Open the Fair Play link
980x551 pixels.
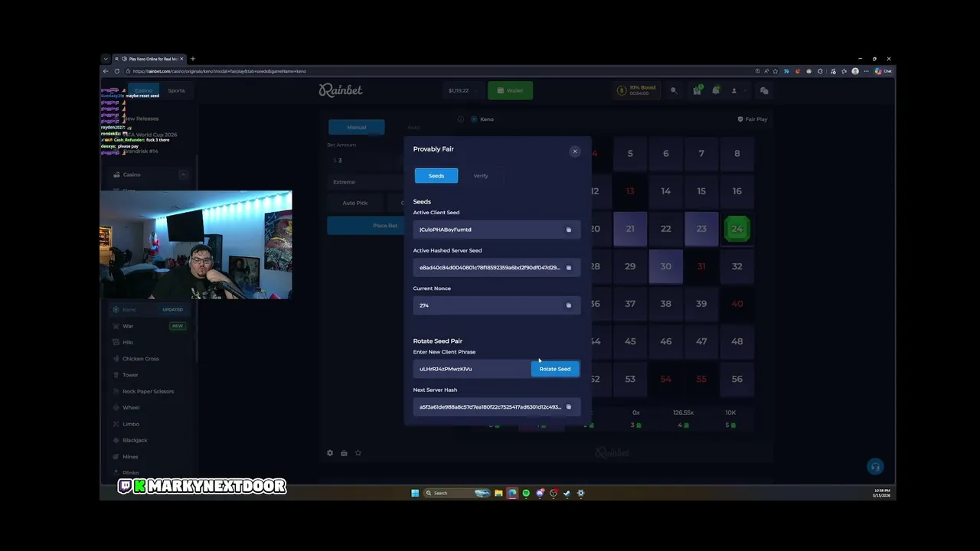pos(753,119)
